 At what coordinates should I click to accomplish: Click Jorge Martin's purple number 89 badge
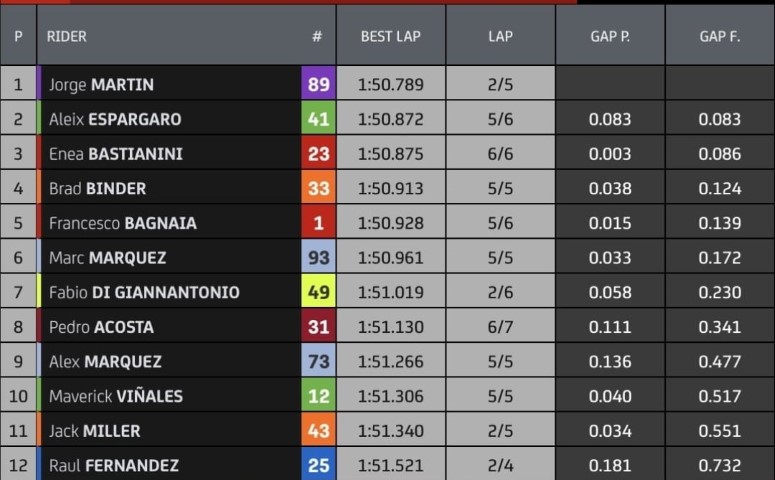[318, 83]
